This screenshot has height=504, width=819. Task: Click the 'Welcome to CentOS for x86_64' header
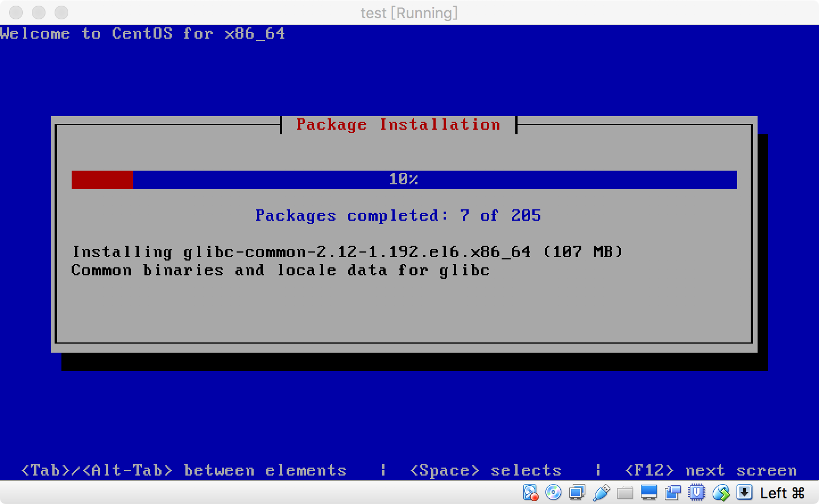(x=143, y=34)
